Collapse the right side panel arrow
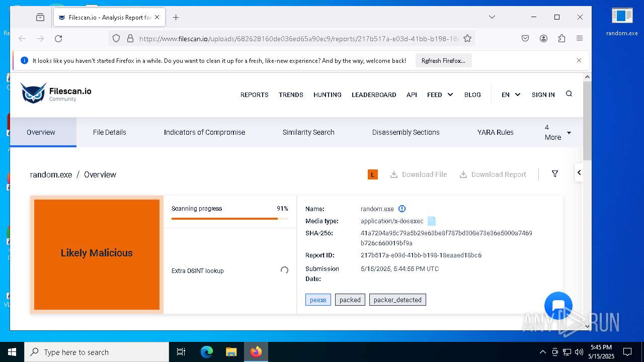This screenshot has width=644, height=362. coord(579,172)
